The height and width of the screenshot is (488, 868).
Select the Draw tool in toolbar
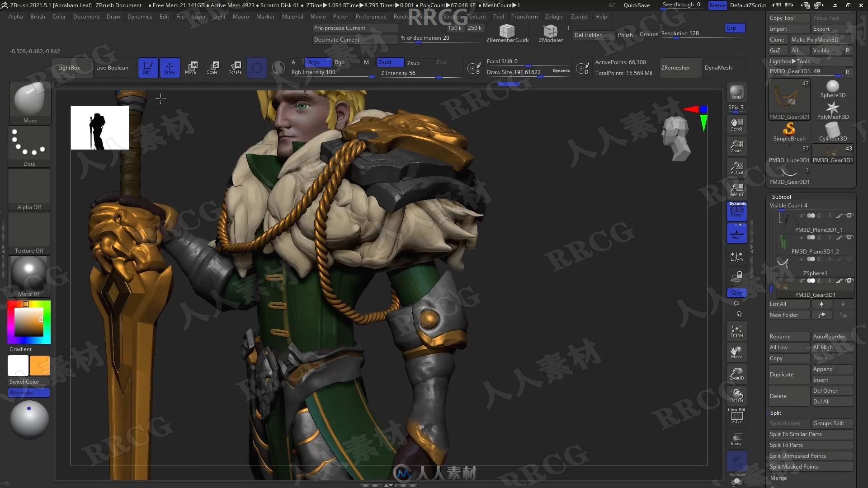pos(169,67)
